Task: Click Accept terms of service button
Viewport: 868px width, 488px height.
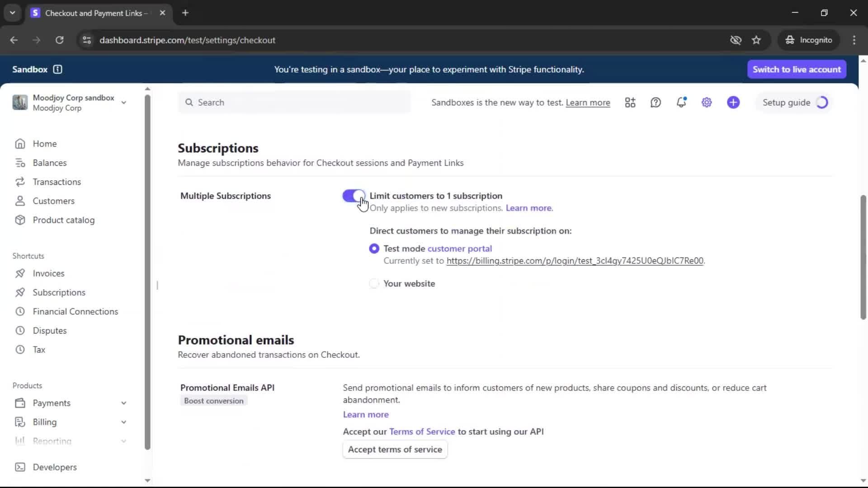Action: (395, 450)
